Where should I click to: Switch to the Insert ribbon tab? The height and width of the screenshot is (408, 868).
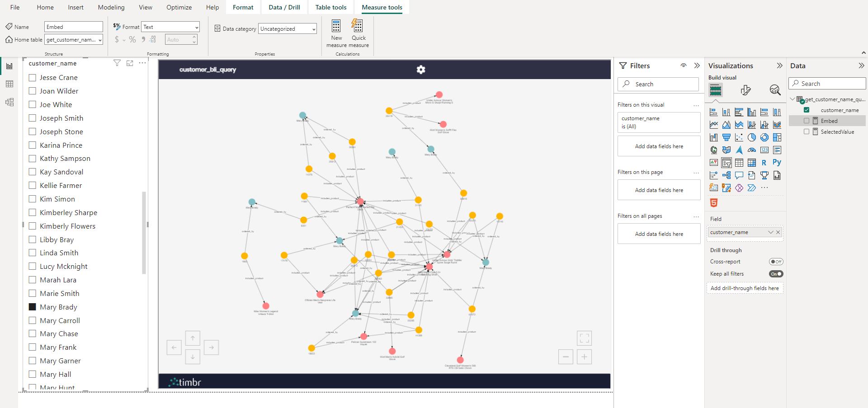(x=75, y=7)
